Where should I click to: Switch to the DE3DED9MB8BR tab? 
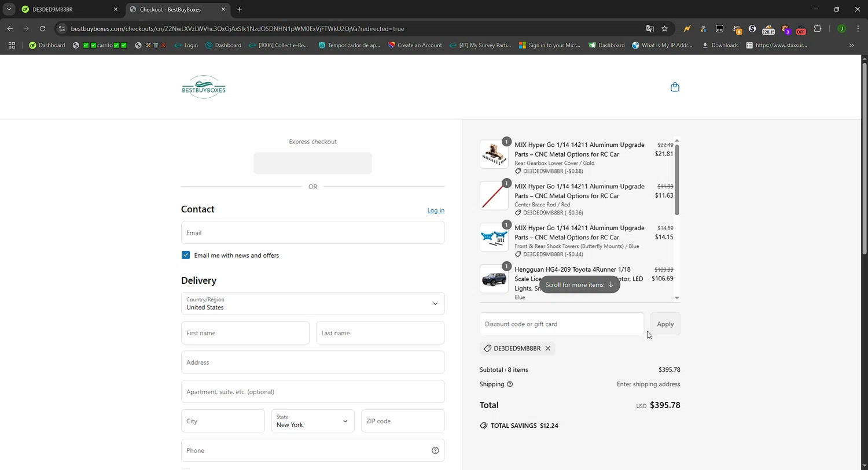pyautogui.click(x=69, y=9)
